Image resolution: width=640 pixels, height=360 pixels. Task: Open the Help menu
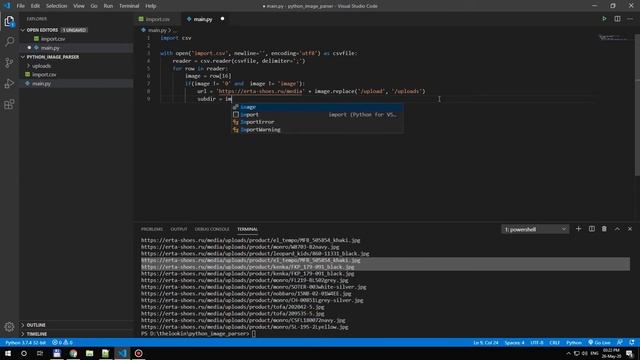coord(151,6)
